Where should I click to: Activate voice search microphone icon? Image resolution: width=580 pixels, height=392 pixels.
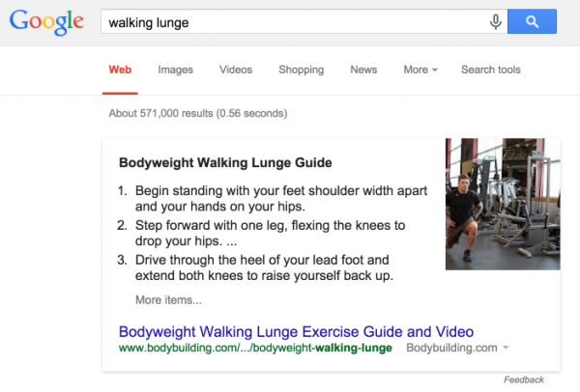pyautogui.click(x=496, y=22)
